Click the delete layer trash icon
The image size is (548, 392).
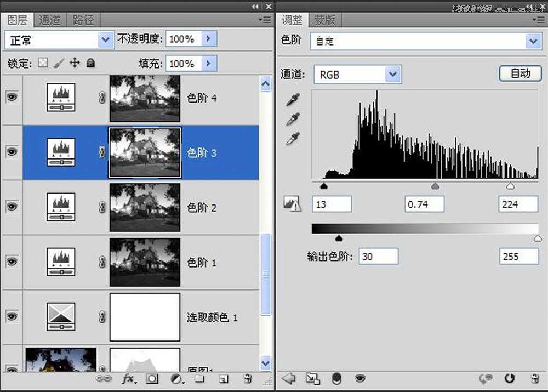247,379
